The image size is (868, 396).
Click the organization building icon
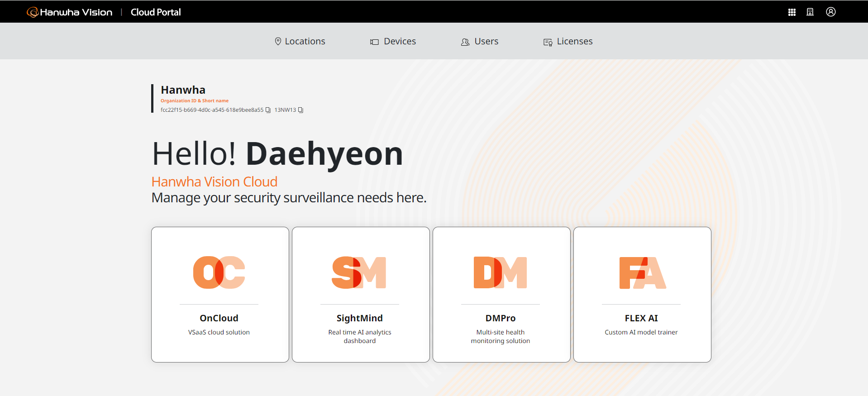coord(810,12)
